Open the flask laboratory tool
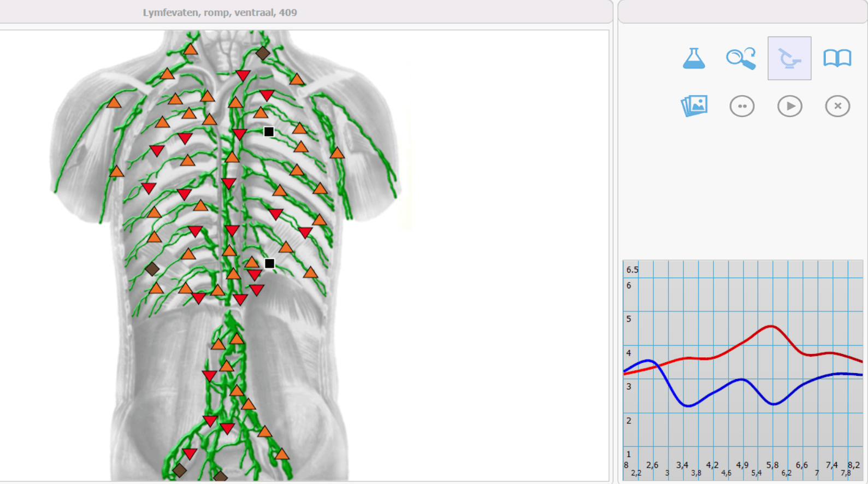The width and height of the screenshot is (868, 484). coord(694,58)
